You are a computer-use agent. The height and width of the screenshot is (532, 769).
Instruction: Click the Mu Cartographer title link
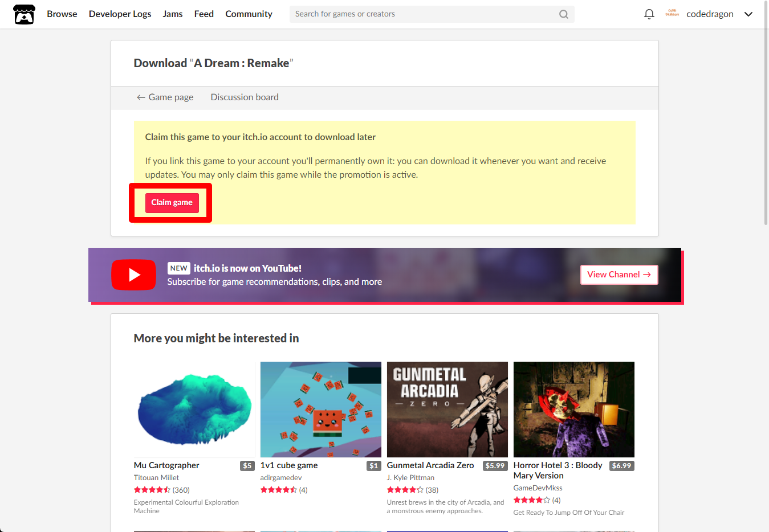pyautogui.click(x=166, y=465)
